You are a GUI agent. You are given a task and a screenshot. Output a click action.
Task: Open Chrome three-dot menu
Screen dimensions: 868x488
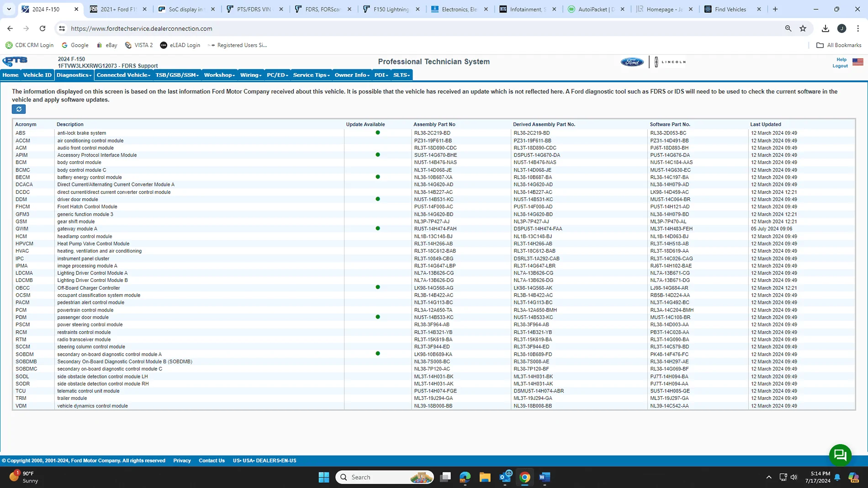coord(858,28)
